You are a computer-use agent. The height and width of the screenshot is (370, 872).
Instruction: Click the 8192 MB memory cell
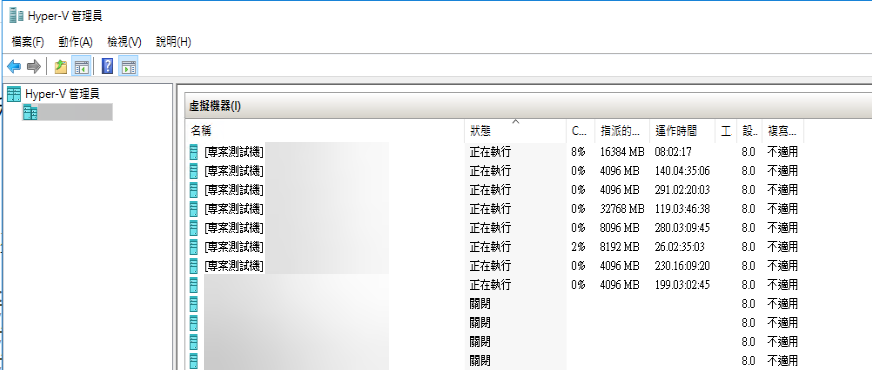tap(620, 246)
